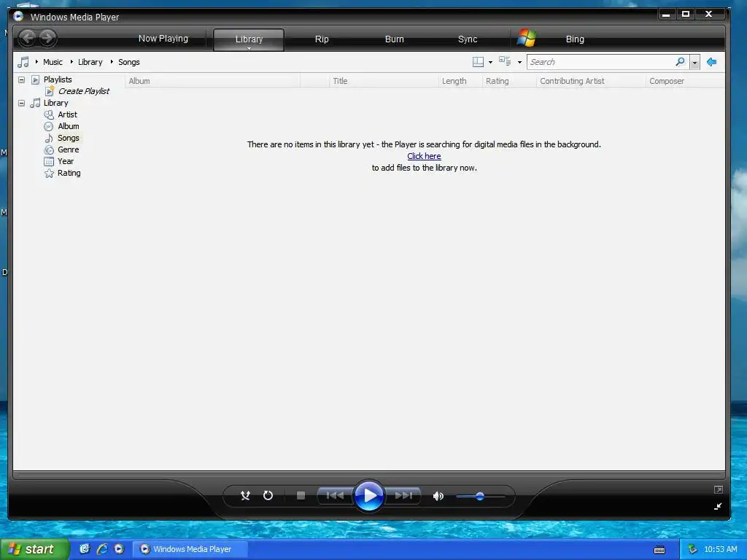Viewport: 747px width, 560px height.
Task: Sort by Contributing Artist column header
Action: click(591, 81)
